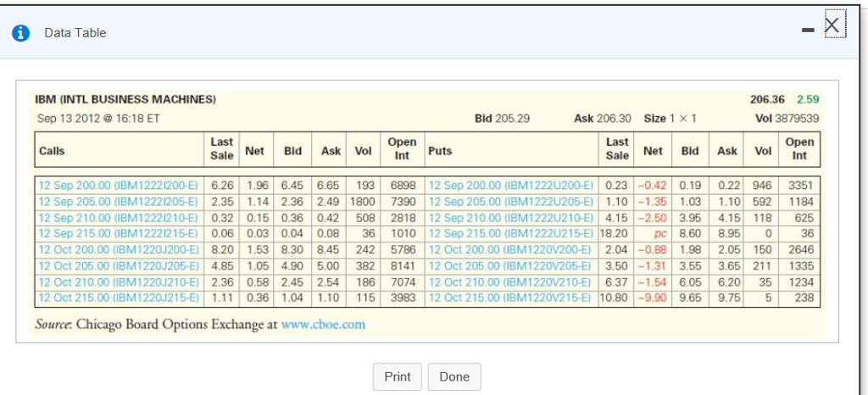Click the Puts column header

click(440, 151)
